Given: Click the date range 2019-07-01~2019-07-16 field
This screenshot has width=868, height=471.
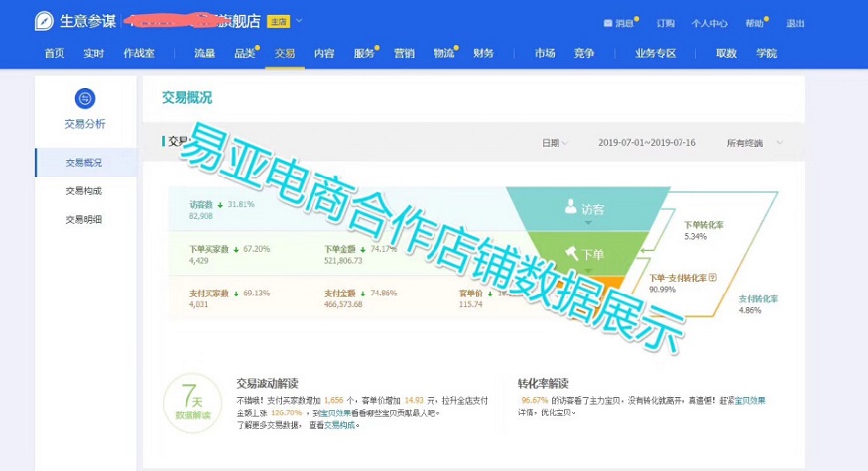Looking at the screenshot, I should point(647,143).
